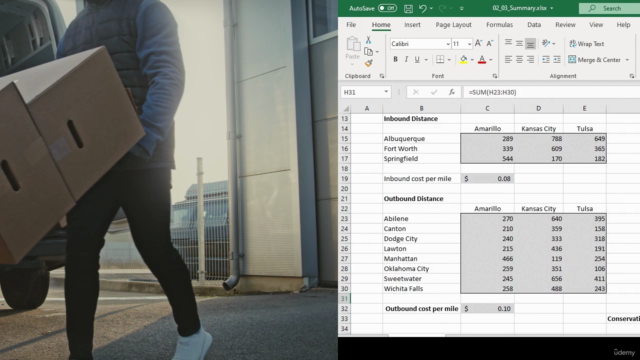The image size is (640, 360).
Task: Open the Help ribbon tab
Action: click(623, 25)
